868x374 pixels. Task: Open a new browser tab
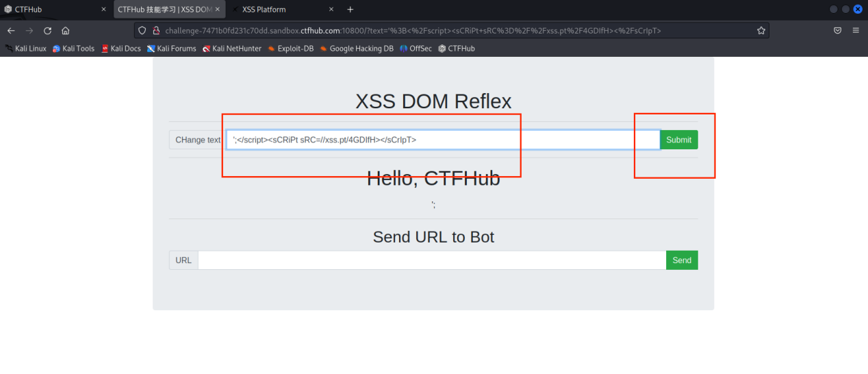point(350,10)
